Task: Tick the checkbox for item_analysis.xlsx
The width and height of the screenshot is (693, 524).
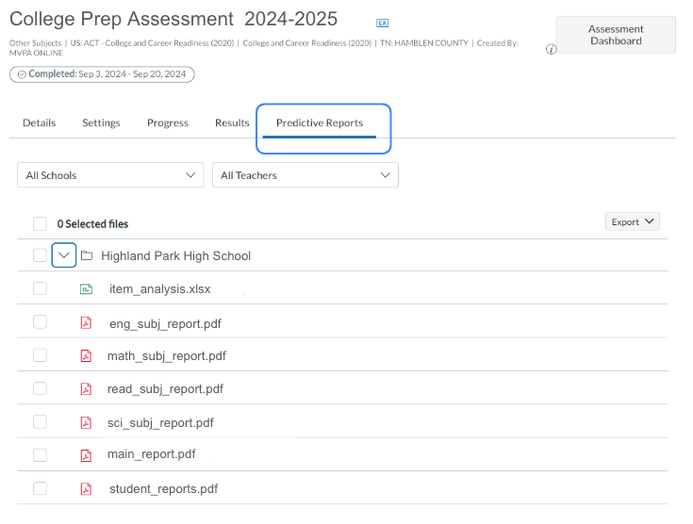Action: 40,289
